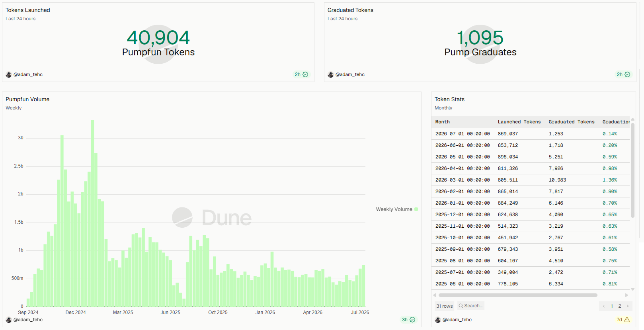Click Jul 2026 x-axis label
Image resolution: width=644 pixels, height=330 pixels.
(360, 312)
